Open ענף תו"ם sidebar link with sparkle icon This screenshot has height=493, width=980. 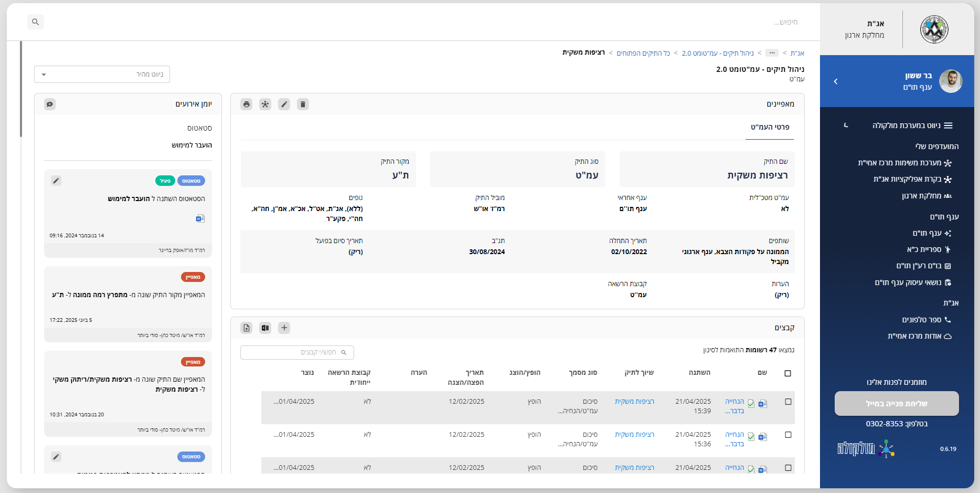click(932, 233)
